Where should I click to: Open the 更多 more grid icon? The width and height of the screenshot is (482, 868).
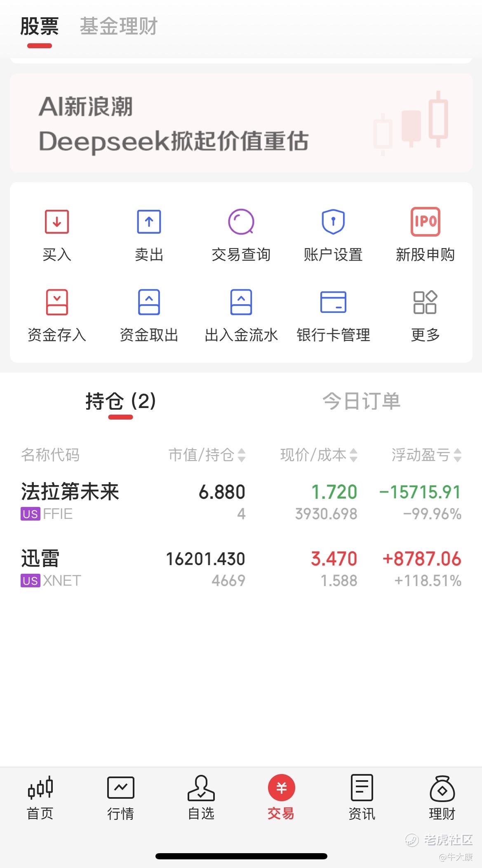click(x=426, y=302)
